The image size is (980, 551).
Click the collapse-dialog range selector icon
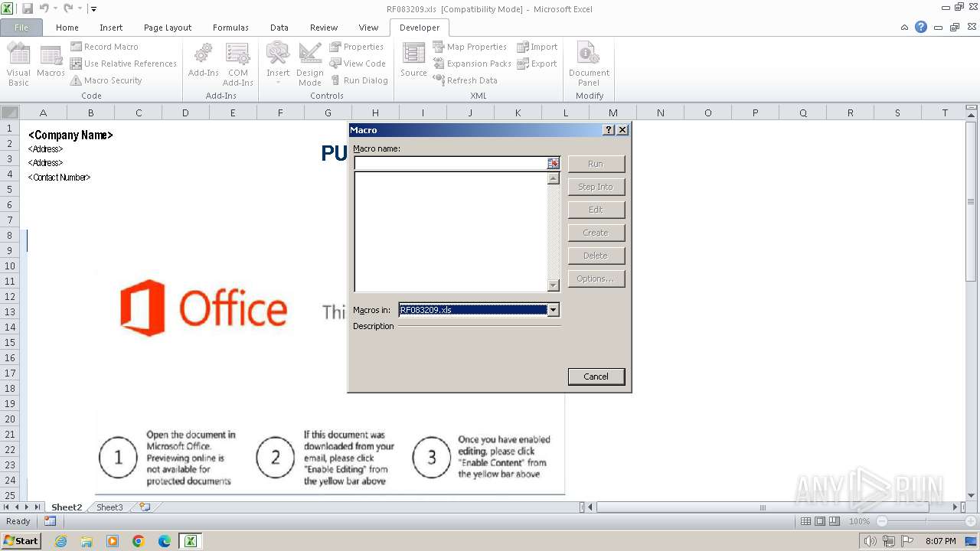coord(554,163)
